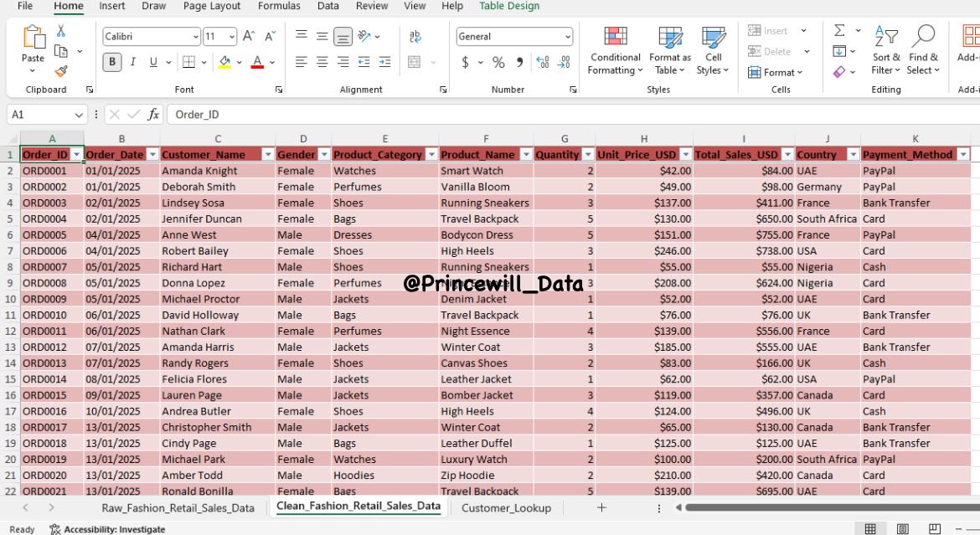Open Gender column filter dropdown
Viewport: 980px width, 535px height.
(x=324, y=154)
